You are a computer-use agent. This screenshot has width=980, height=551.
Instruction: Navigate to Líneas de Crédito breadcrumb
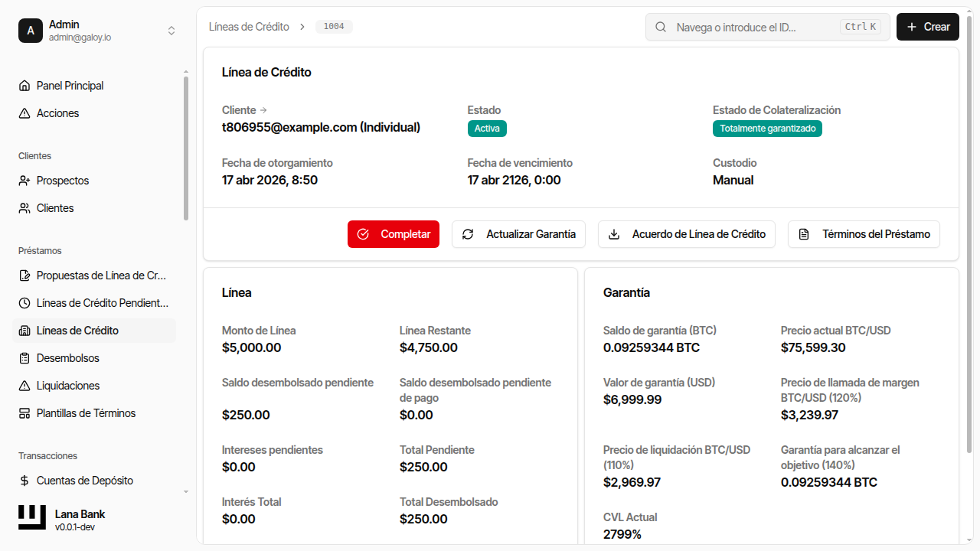249,26
